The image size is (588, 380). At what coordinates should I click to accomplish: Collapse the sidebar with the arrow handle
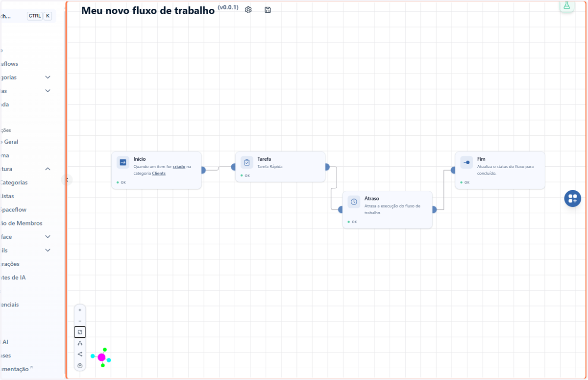click(x=67, y=180)
